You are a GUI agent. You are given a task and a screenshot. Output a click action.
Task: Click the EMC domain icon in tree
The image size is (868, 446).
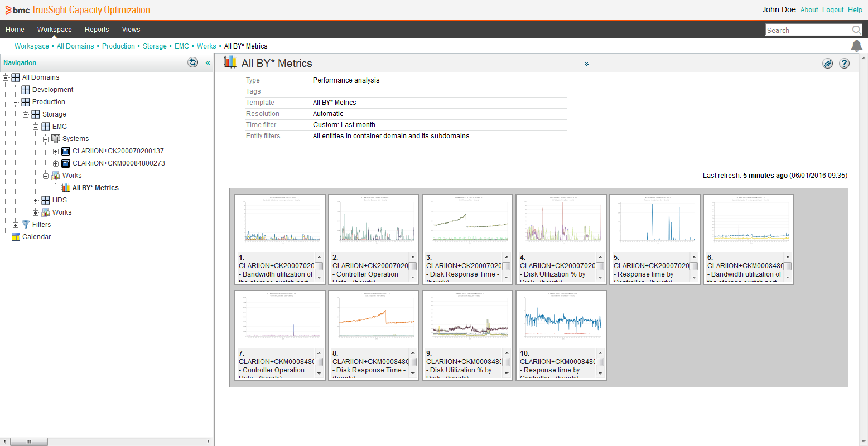point(46,127)
